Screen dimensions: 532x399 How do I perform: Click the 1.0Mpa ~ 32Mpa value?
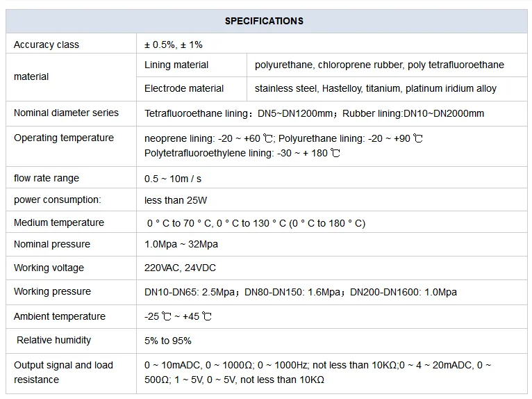[x=181, y=244]
